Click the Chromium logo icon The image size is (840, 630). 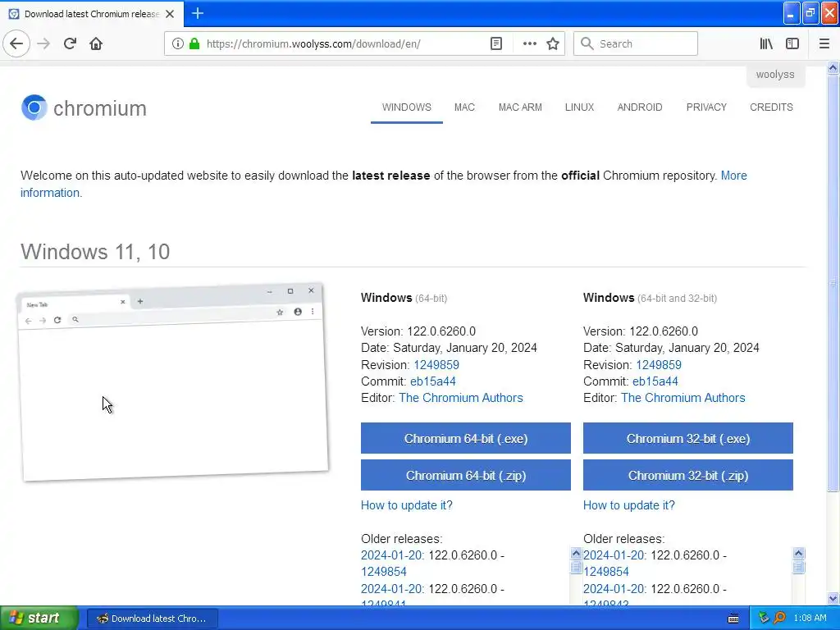34,107
